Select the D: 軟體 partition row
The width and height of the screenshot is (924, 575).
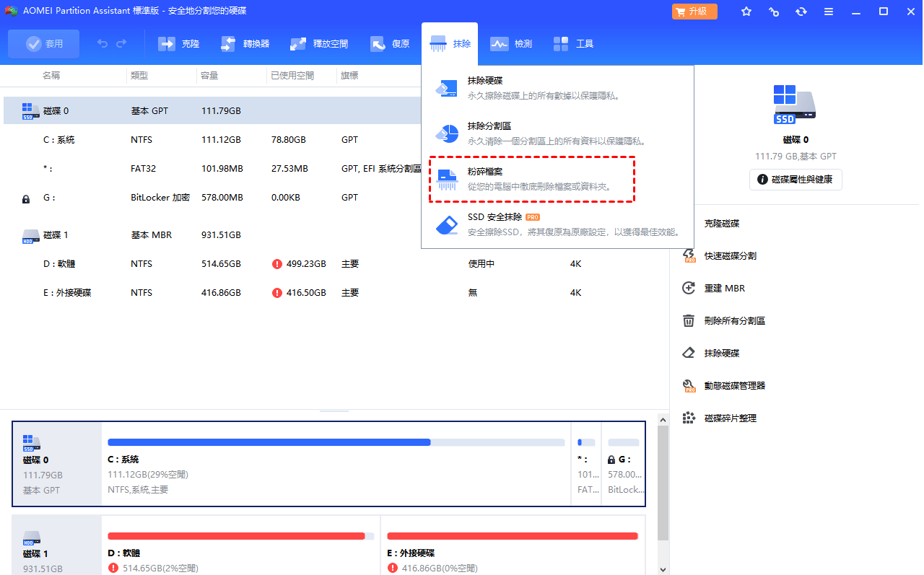(335, 264)
